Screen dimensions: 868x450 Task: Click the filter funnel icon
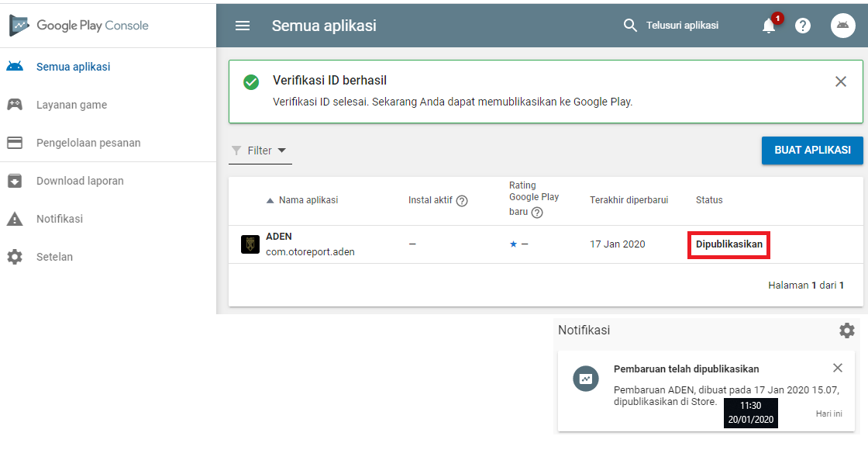(x=236, y=151)
